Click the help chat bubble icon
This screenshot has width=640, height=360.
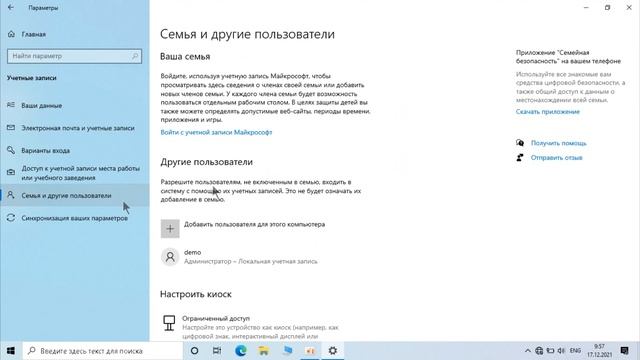point(520,143)
